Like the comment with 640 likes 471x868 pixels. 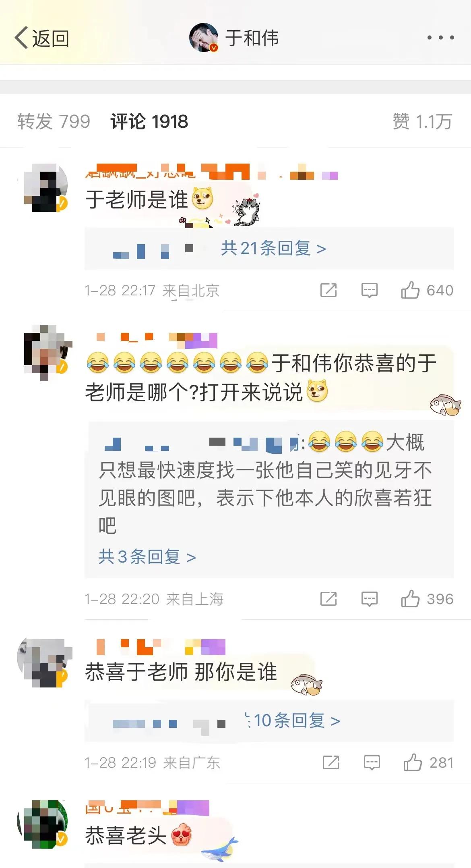(x=427, y=290)
